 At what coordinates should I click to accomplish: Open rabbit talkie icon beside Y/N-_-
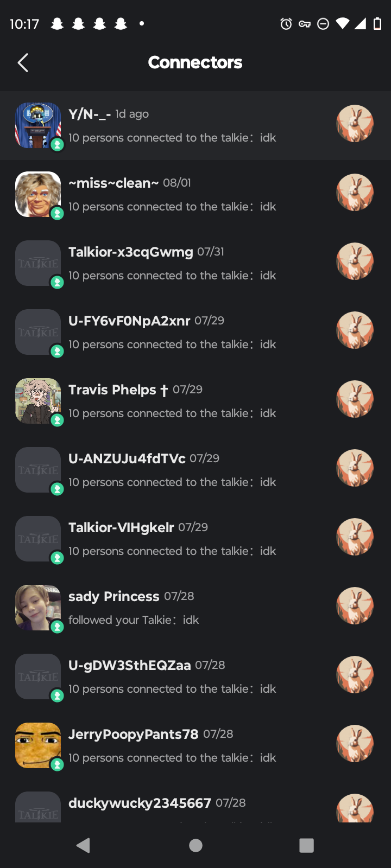(x=355, y=123)
